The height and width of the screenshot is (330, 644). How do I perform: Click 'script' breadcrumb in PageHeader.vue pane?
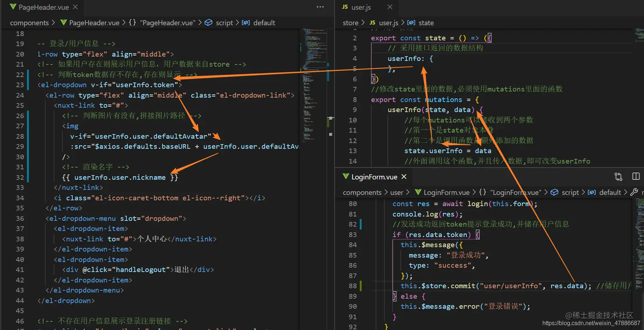(224, 23)
